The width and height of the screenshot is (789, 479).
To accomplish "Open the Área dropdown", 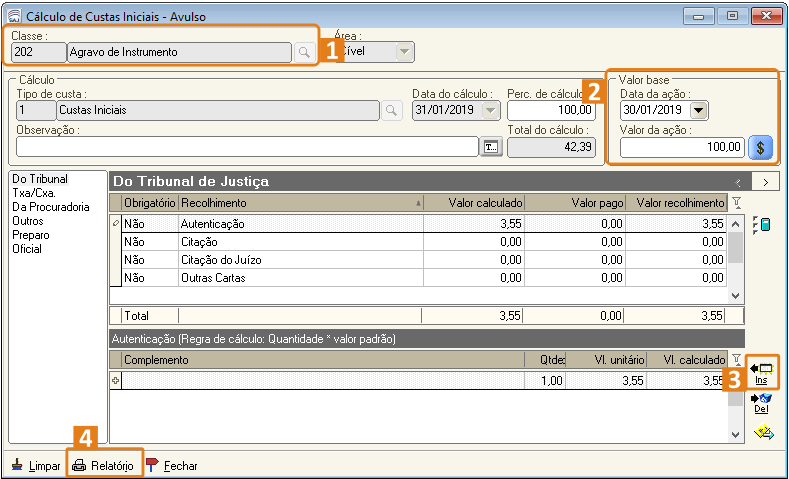I will point(403,52).
